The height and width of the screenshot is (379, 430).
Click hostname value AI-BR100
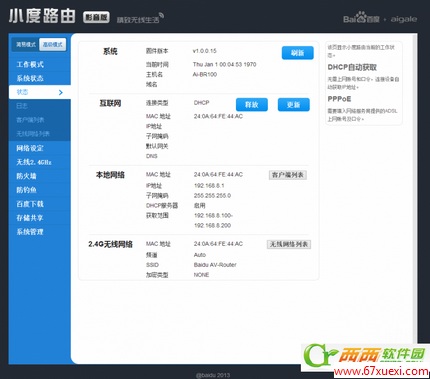pyautogui.click(x=205, y=74)
